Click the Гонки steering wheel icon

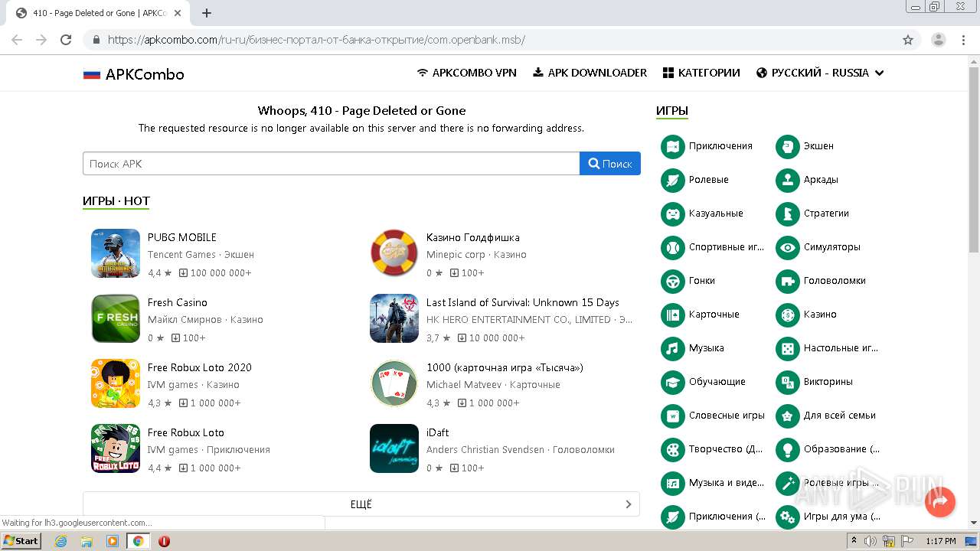click(673, 281)
